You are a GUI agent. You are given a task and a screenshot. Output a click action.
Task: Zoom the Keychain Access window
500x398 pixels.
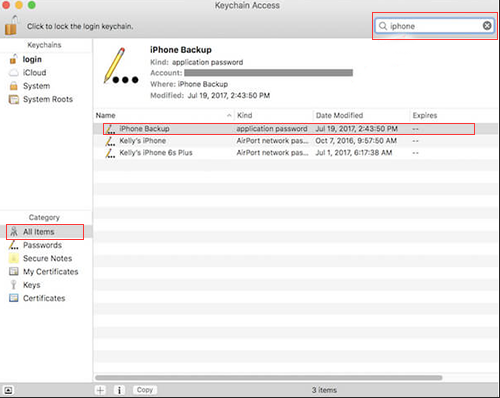32,5
